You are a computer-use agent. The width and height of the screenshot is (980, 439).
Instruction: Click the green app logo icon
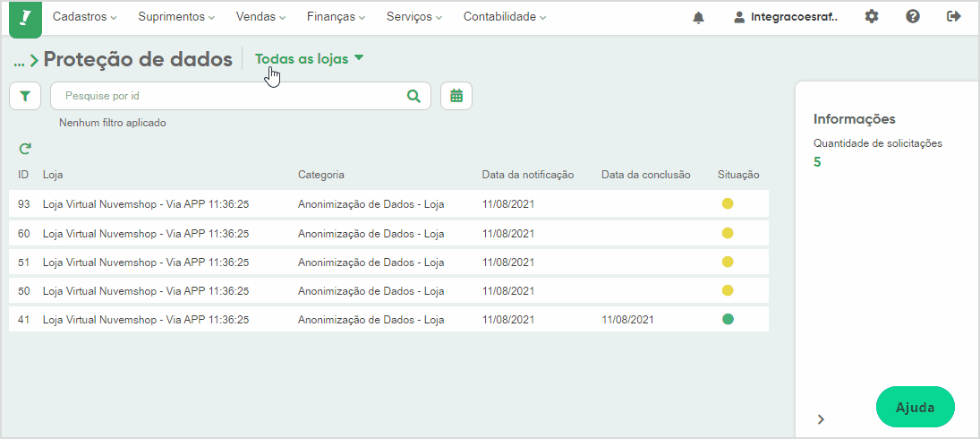coord(26,18)
